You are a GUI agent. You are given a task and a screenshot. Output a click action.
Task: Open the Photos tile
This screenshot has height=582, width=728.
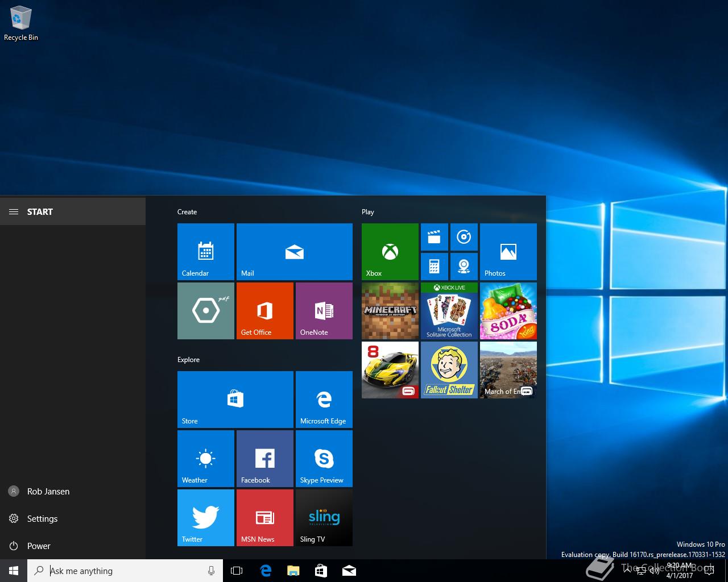pyautogui.click(x=508, y=252)
